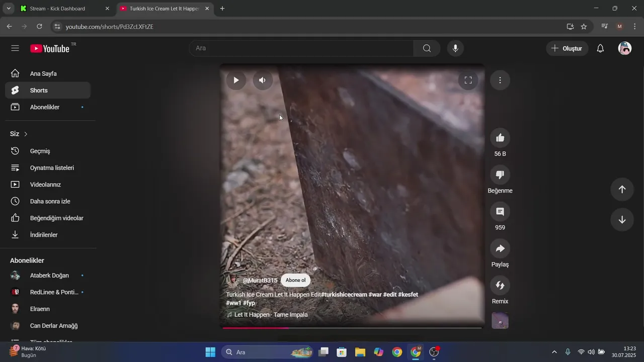Open the comments with 959 count
The image size is (644, 362).
click(x=500, y=212)
